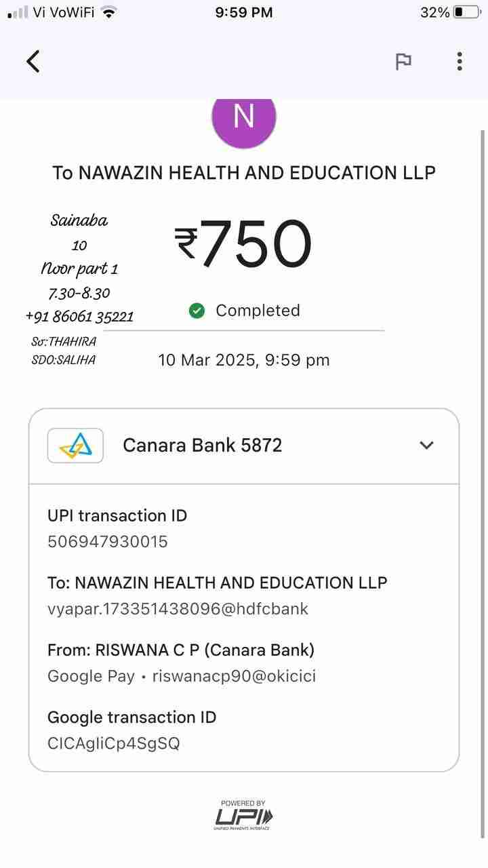Tap the purple N recipient avatar
Screen dimensions: 488x868
pos(244,119)
